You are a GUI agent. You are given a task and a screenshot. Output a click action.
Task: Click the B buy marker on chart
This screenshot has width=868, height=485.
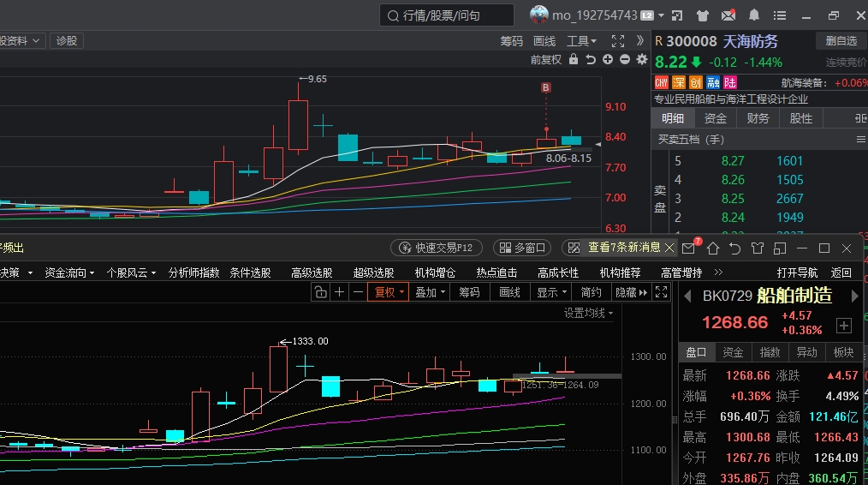[546, 87]
